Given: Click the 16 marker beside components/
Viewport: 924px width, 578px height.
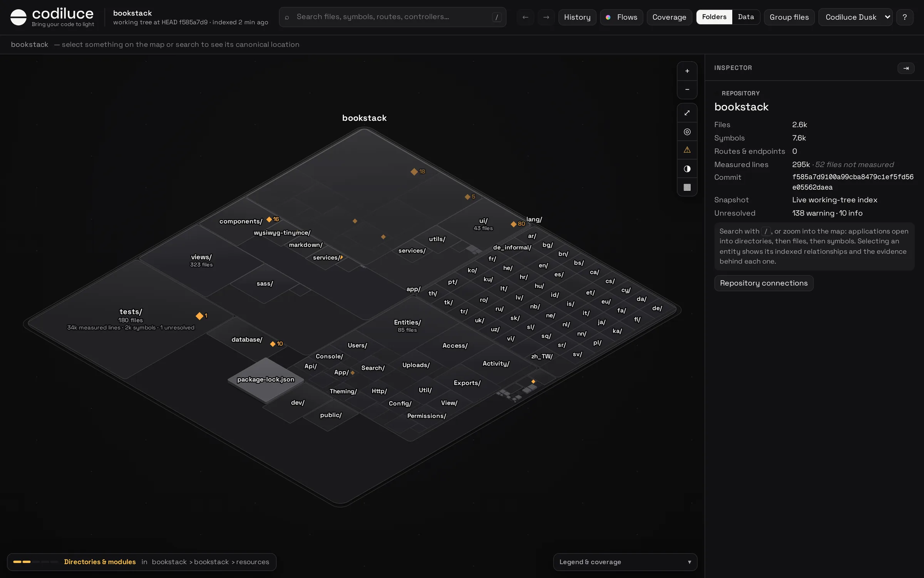Looking at the screenshot, I should tap(273, 219).
